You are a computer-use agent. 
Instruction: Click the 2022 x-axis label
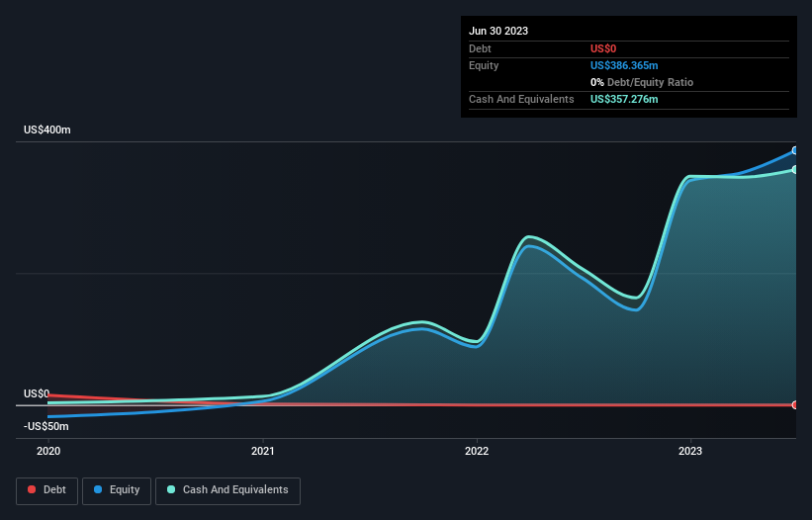point(477,451)
